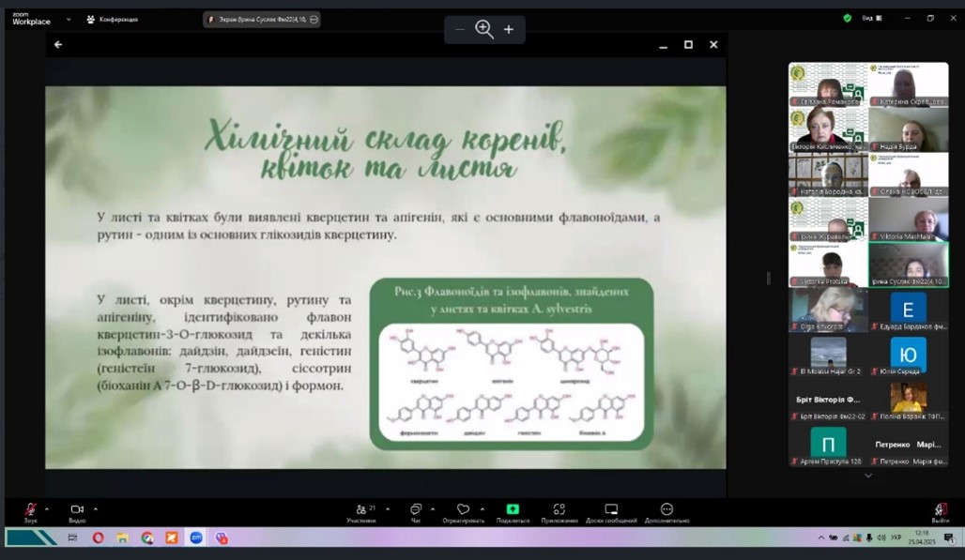Select El Moussa Hajar participant tile
Viewport: 965px width, 560px height.
828,355
